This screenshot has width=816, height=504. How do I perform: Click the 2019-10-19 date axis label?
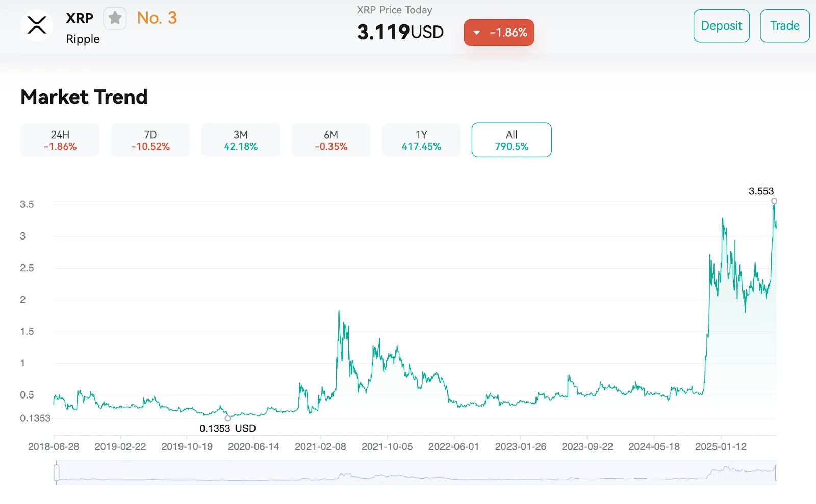point(187,447)
